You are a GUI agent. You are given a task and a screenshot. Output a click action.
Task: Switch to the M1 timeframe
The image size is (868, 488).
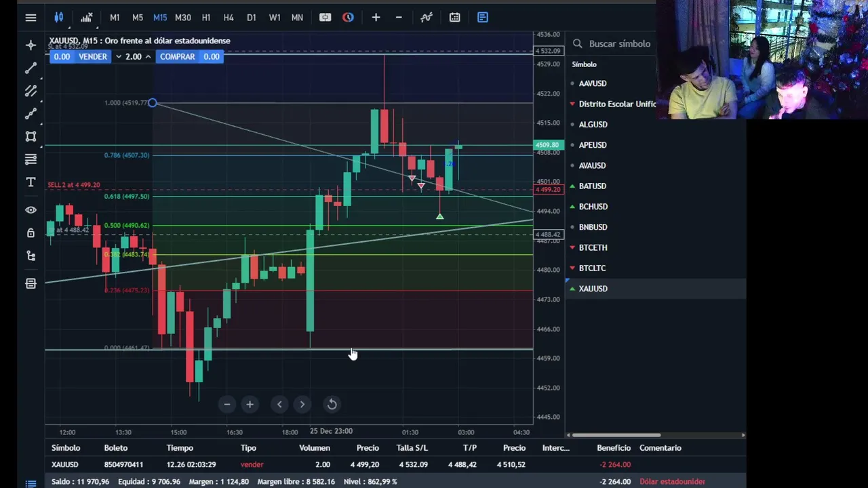(115, 18)
